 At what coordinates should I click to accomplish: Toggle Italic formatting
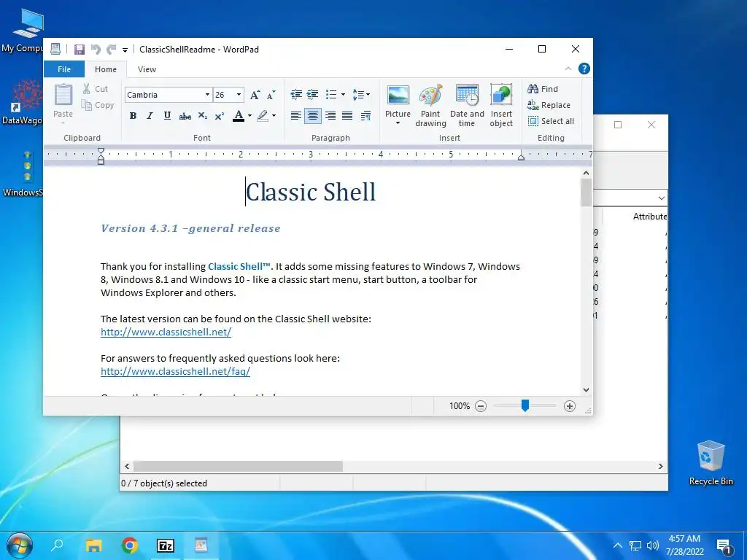150,116
